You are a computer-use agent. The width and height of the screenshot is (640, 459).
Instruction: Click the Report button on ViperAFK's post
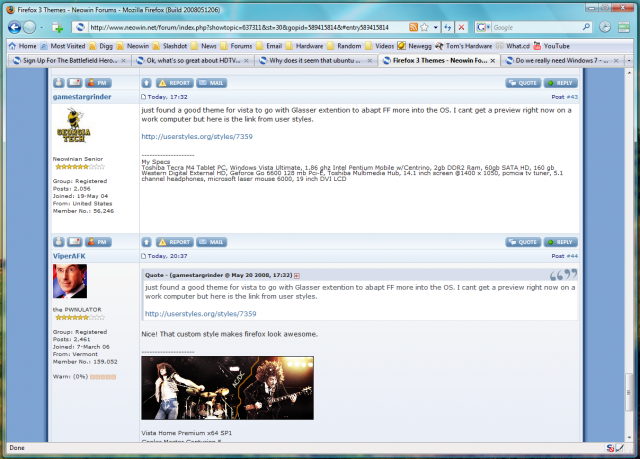pyautogui.click(x=174, y=242)
